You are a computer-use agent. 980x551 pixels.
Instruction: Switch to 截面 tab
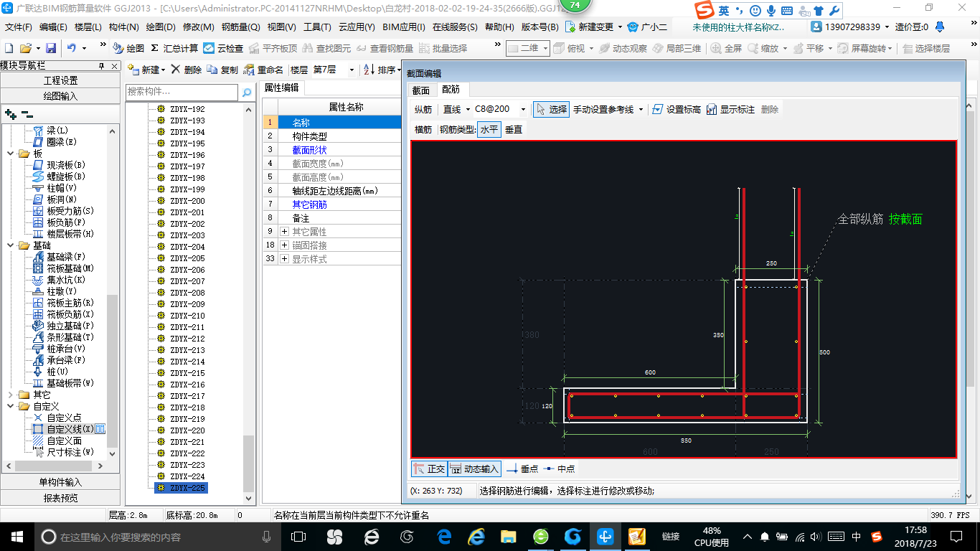(420, 90)
